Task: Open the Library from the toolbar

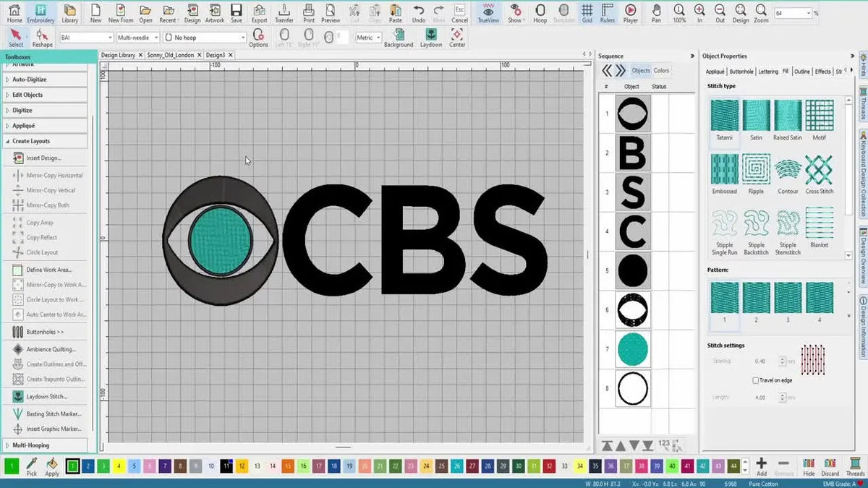Action: tap(70, 13)
